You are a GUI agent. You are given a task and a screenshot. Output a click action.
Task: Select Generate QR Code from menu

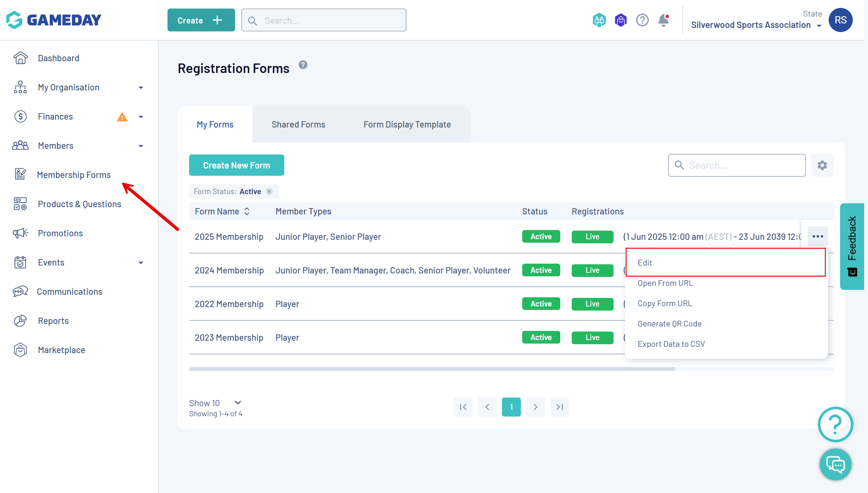669,324
